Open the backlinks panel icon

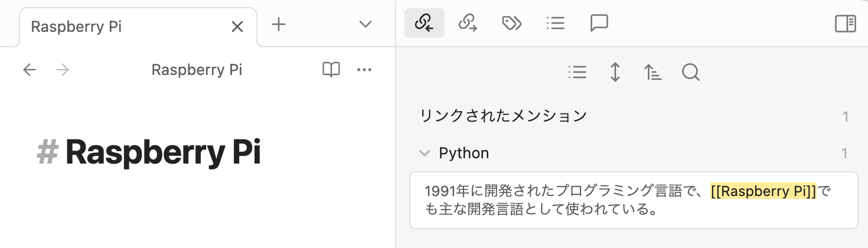pos(424,23)
